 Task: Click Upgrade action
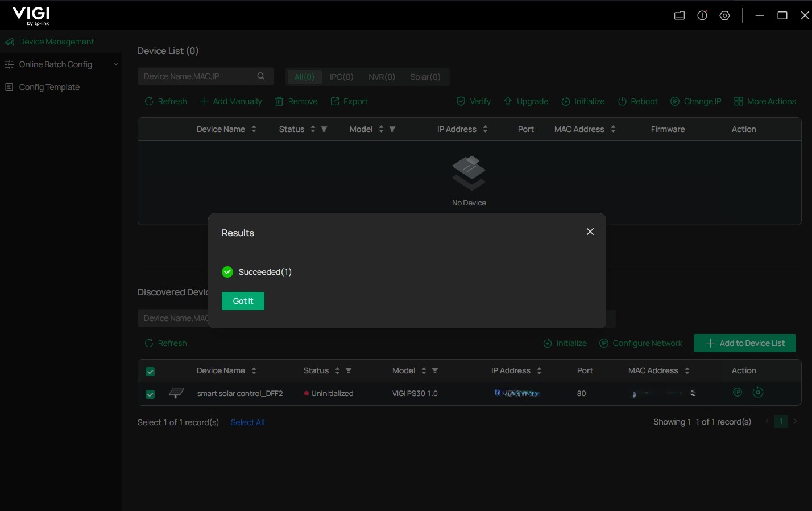pos(526,101)
